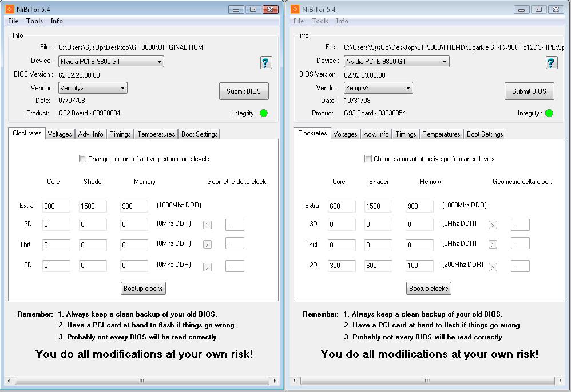Click 2D Memory field showing 100 in right window
571x392 pixels.
point(419,266)
